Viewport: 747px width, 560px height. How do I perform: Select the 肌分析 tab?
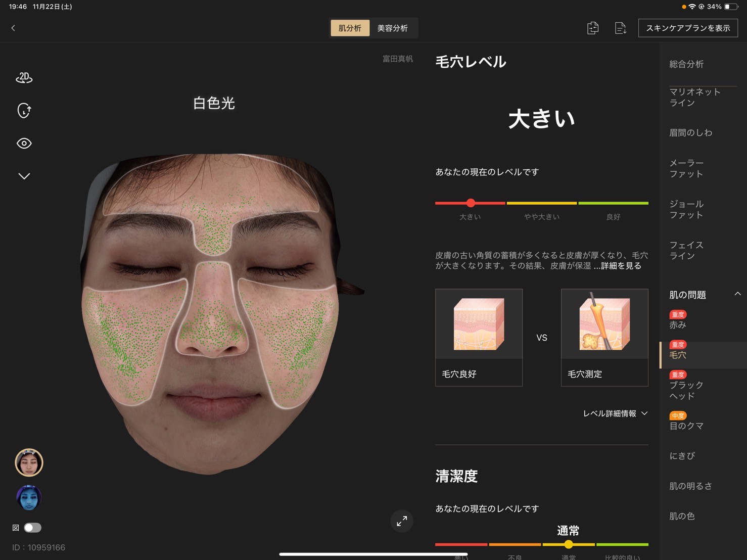(x=350, y=28)
